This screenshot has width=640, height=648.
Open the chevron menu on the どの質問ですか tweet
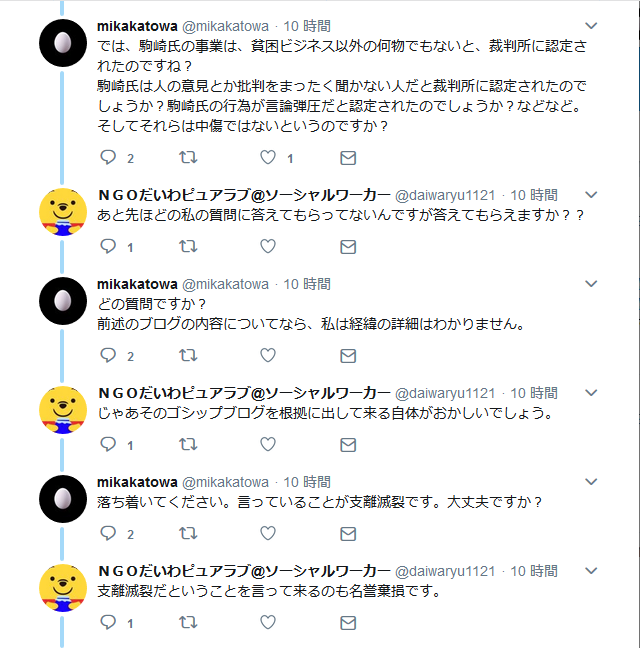click(591, 284)
